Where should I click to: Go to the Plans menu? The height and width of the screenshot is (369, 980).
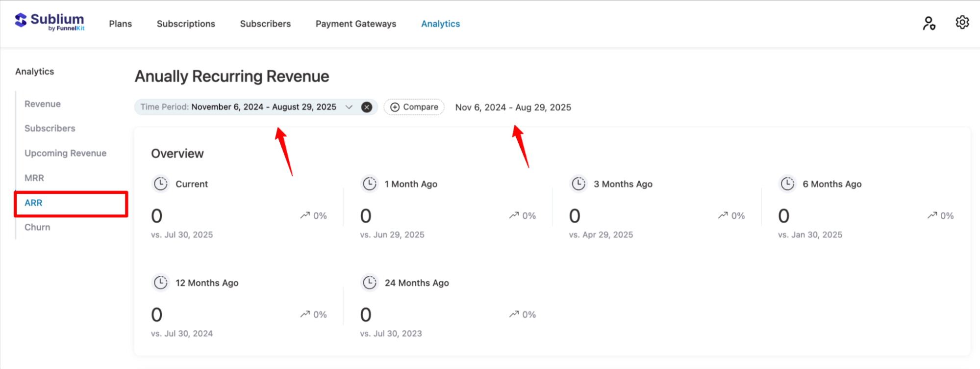pyautogui.click(x=120, y=24)
